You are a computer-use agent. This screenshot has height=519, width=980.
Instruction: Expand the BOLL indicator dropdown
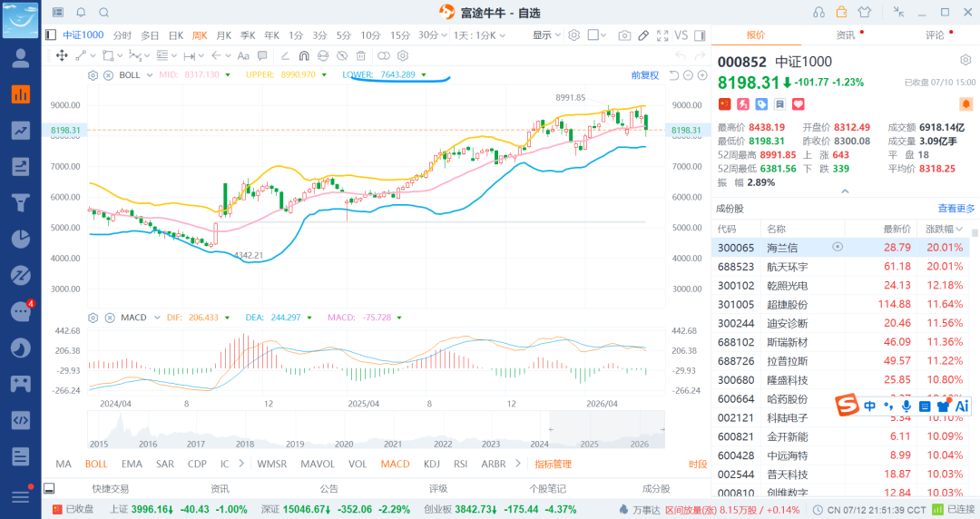tap(150, 75)
